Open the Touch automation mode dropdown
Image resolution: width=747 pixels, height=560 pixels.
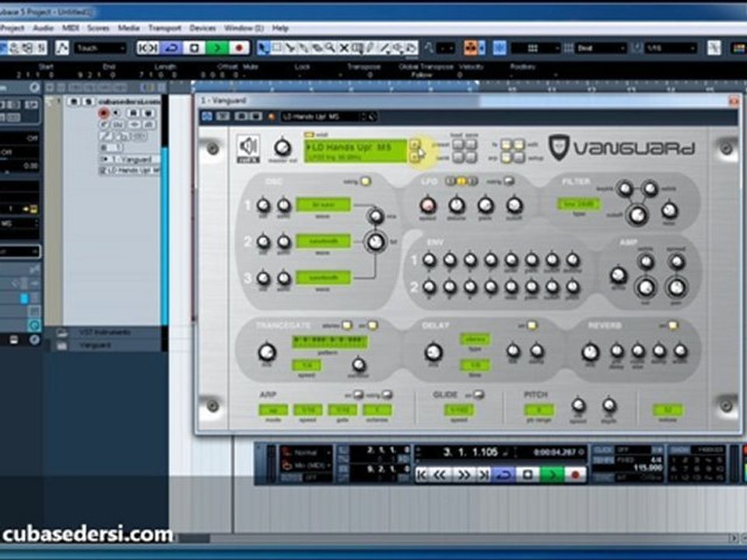coord(100,48)
